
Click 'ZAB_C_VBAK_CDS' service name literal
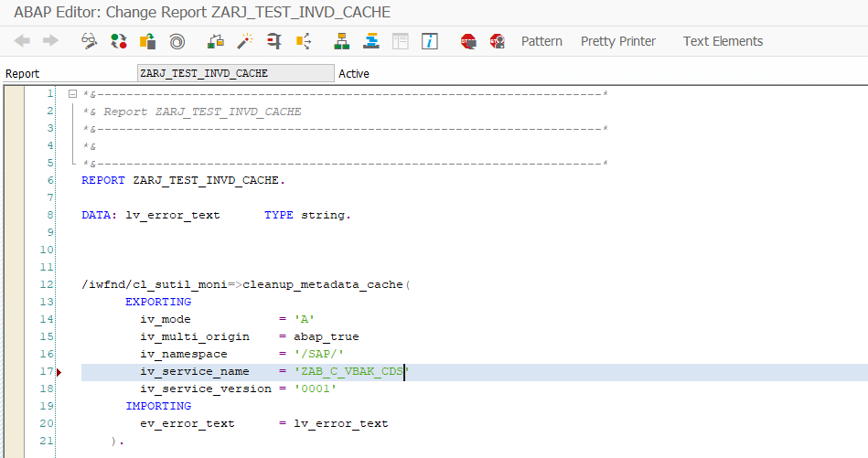point(351,372)
